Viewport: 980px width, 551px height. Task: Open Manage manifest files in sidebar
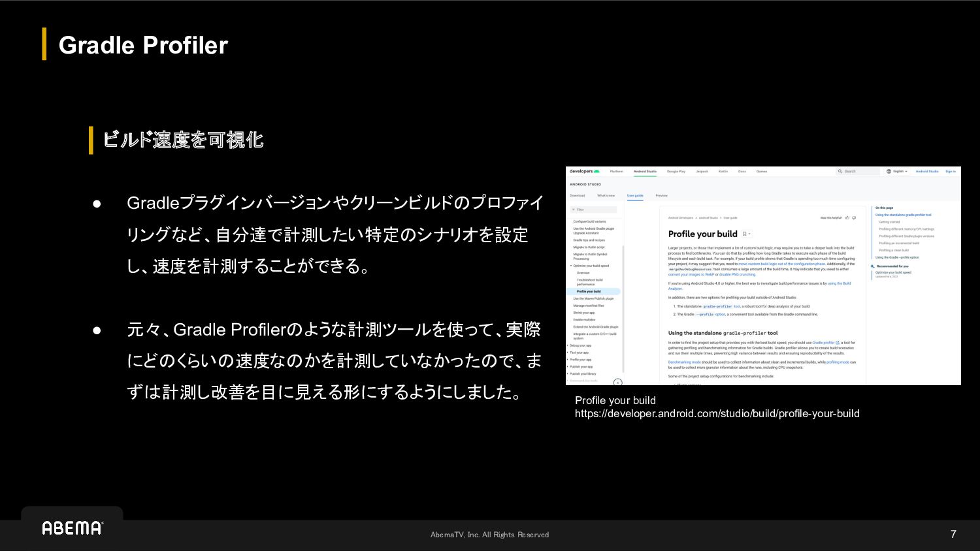[589, 306]
